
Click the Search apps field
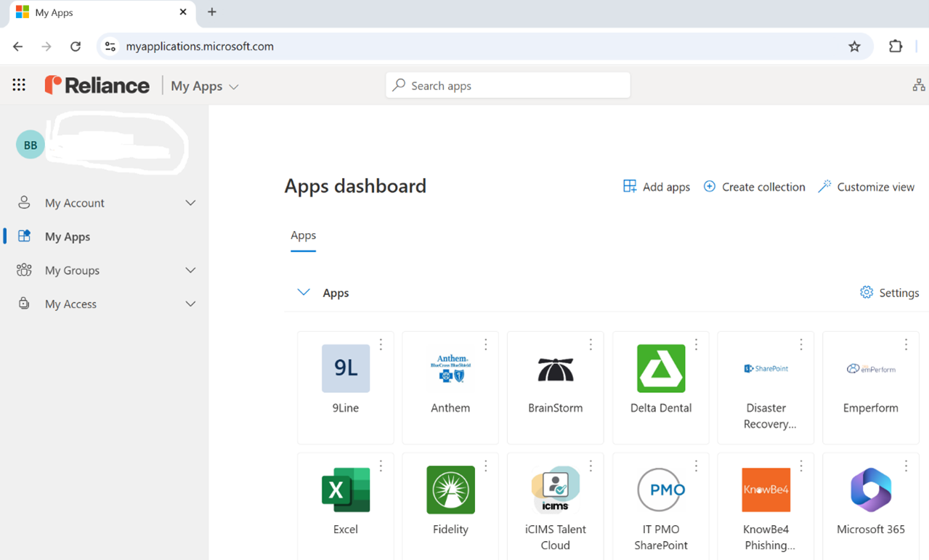508,86
